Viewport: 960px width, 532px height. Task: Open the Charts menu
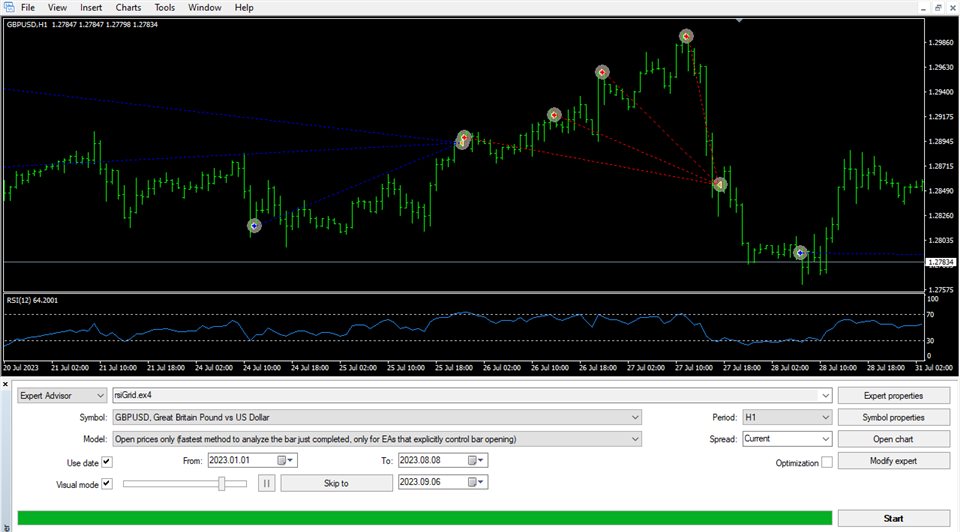pos(128,7)
